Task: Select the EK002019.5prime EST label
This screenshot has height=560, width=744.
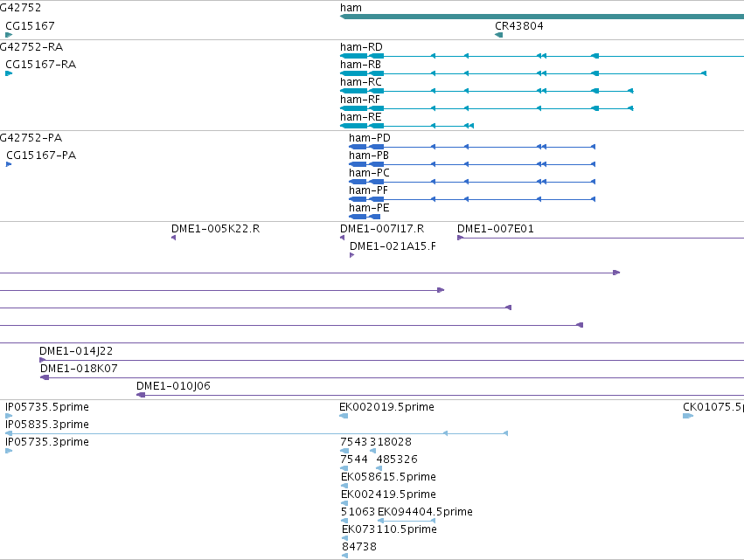Action: click(x=386, y=407)
